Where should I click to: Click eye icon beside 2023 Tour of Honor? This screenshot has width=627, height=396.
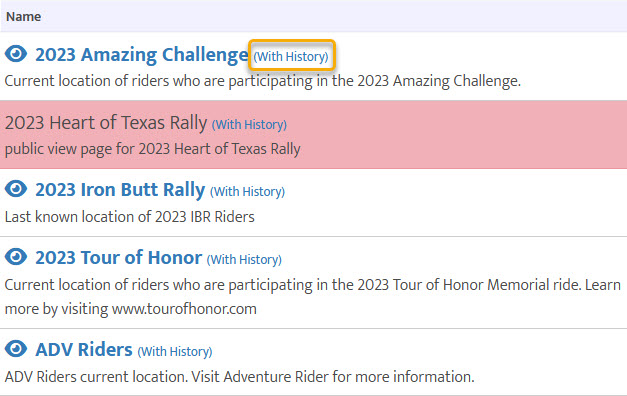tap(16, 257)
